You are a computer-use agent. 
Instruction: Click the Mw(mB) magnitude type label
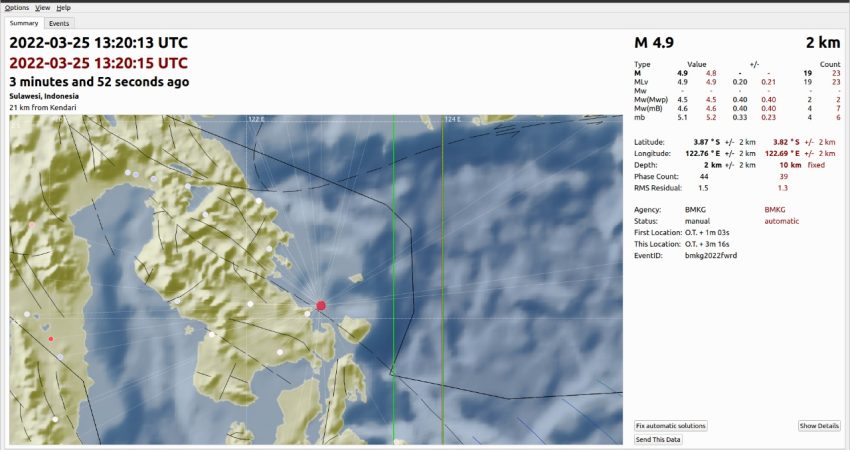pos(648,108)
